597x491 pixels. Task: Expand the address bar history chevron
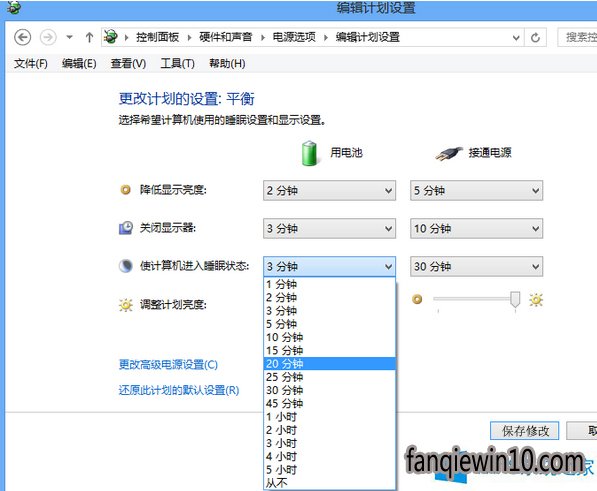tap(516, 38)
